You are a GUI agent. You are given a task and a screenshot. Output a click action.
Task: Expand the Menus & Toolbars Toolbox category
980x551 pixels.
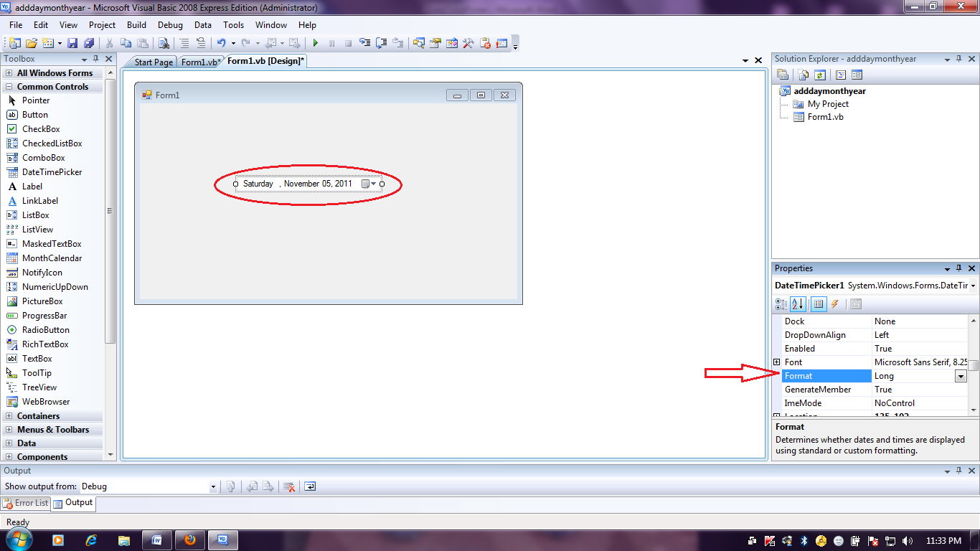pyautogui.click(x=54, y=429)
